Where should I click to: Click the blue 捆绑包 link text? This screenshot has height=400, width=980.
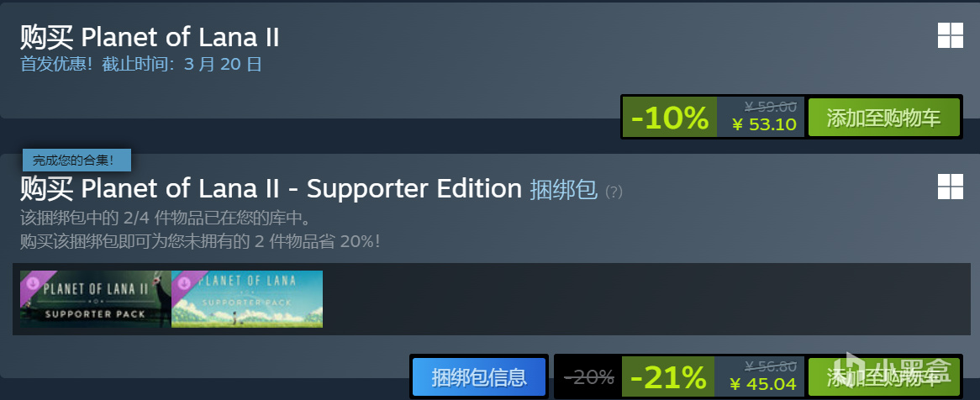click(564, 189)
